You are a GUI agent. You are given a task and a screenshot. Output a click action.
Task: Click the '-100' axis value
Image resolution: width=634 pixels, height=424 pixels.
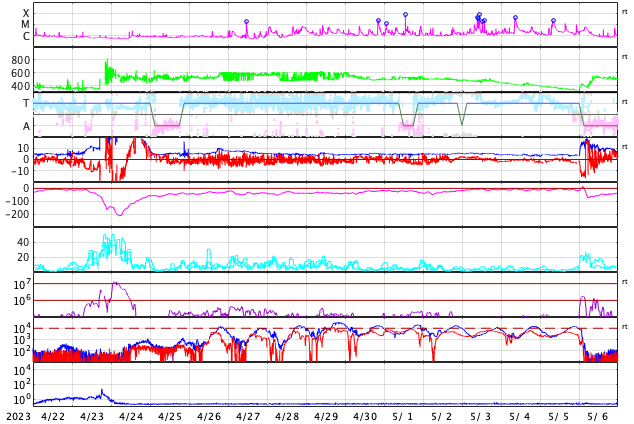pyautogui.click(x=17, y=201)
